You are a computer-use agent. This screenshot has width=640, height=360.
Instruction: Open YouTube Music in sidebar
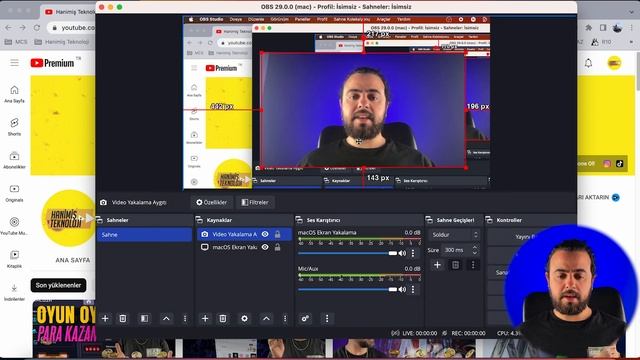coord(14,227)
